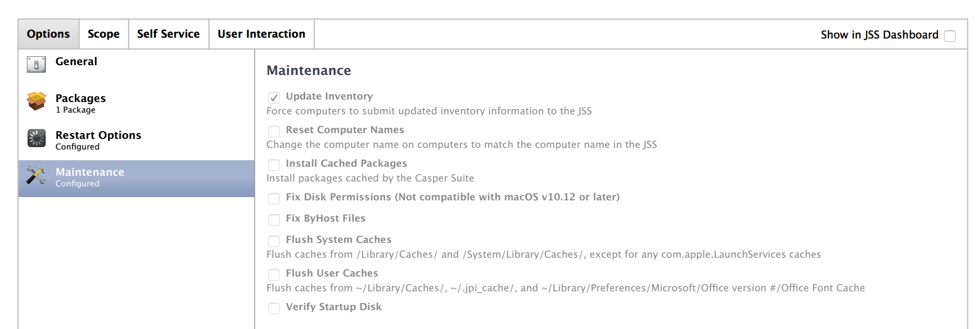Click the '1 Package' subtitle text
This screenshot has height=329, width=980.
pos(75,110)
